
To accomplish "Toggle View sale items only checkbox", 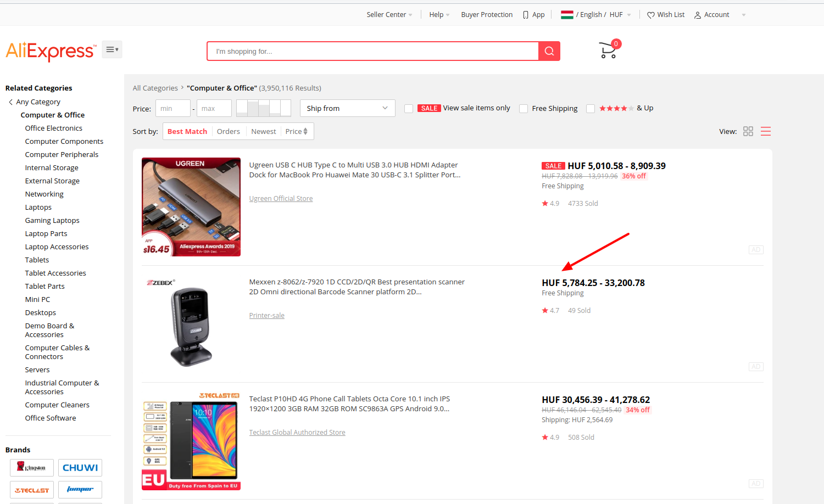I will (409, 109).
